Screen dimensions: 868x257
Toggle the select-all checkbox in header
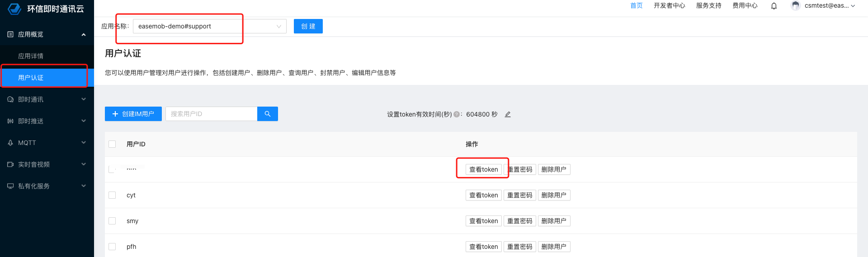click(112, 144)
